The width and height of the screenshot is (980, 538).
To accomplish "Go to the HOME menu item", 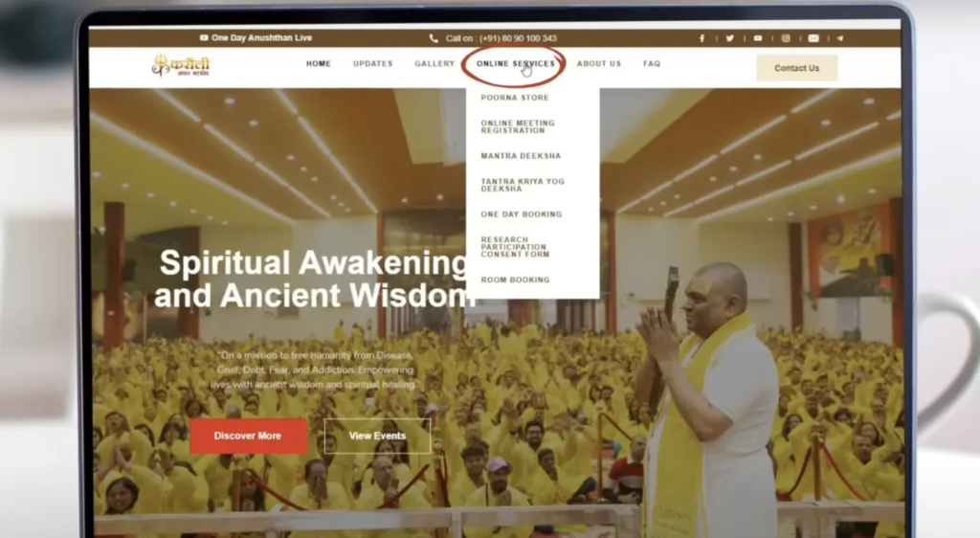I will click(x=318, y=64).
